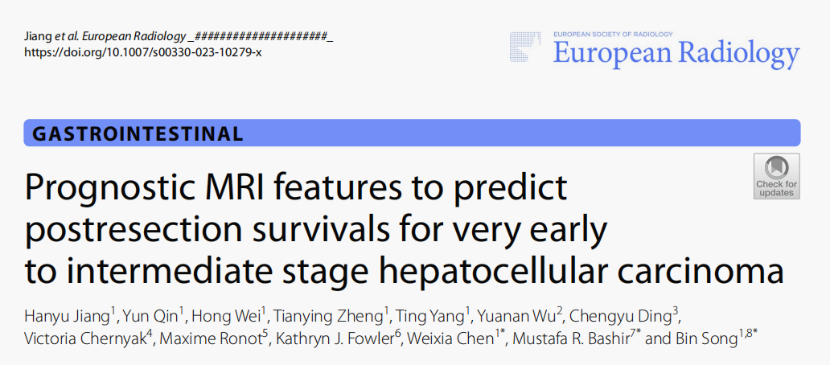Click the Check for updates badge
The width and height of the screenshot is (830, 365).
point(777,176)
